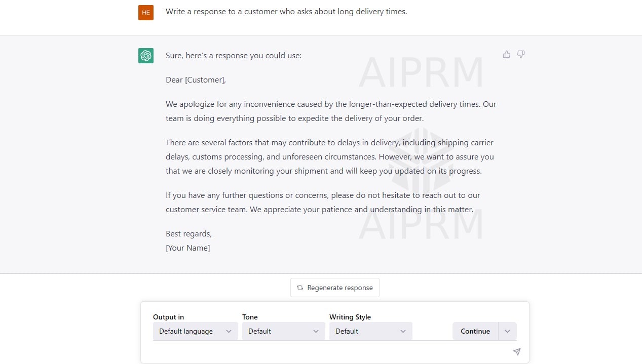642x364 pixels.
Task: Click the [Your Name] signature placeholder
Action: tap(187, 248)
